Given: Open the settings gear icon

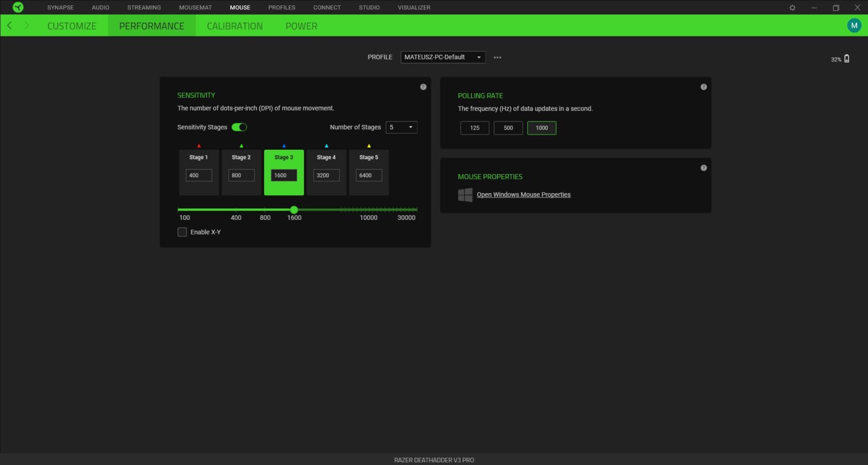Looking at the screenshot, I should [x=792, y=8].
